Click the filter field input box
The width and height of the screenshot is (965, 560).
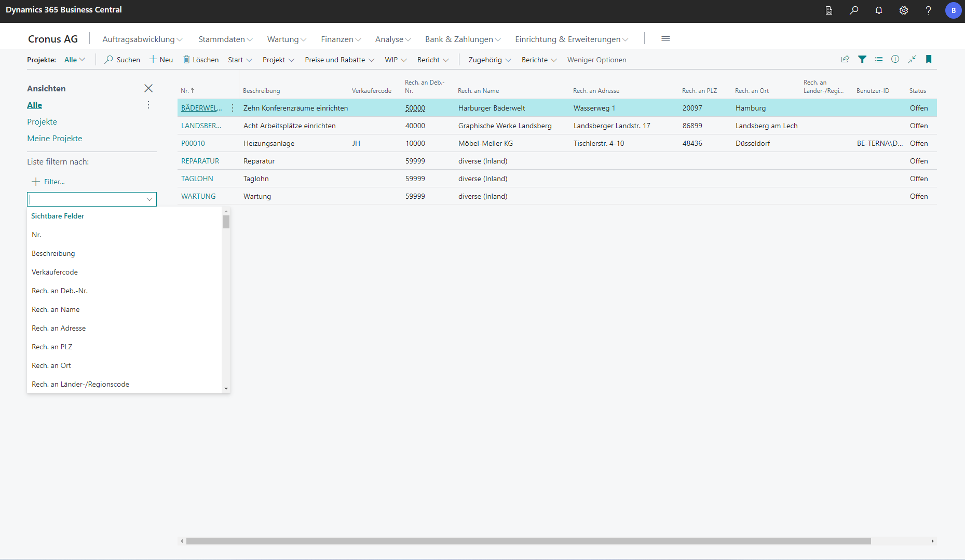[86, 199]
